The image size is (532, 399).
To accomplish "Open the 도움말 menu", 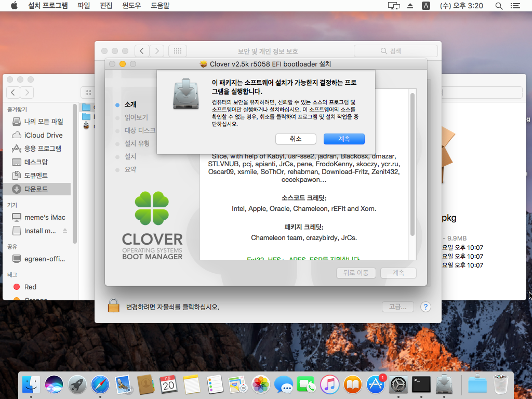I will (x=160, y=5).
